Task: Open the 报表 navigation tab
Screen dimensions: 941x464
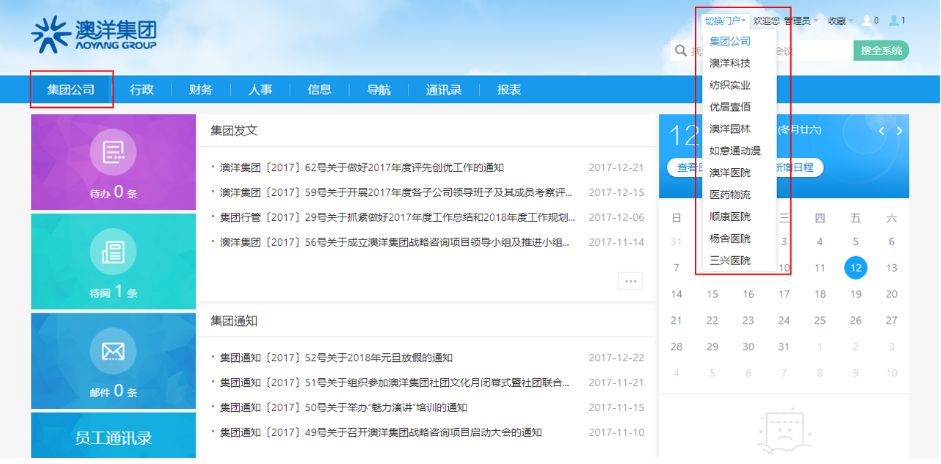Action: [509, 90]
